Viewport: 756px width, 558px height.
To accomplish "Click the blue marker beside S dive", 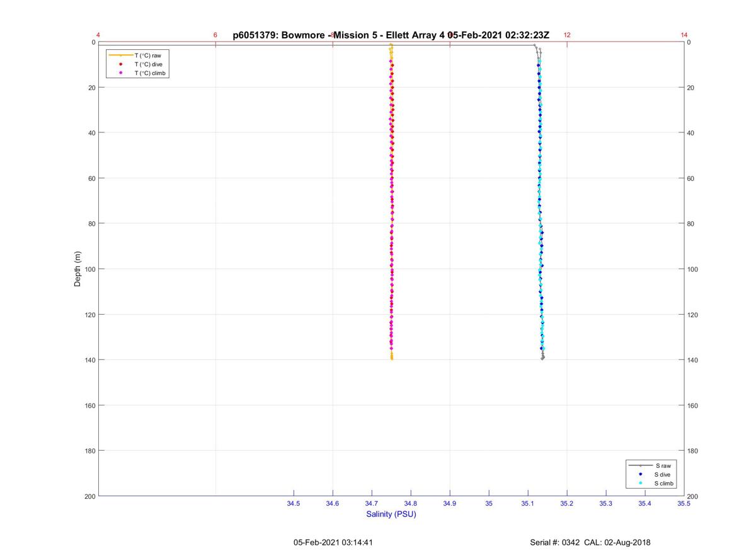I will (640, 474).
